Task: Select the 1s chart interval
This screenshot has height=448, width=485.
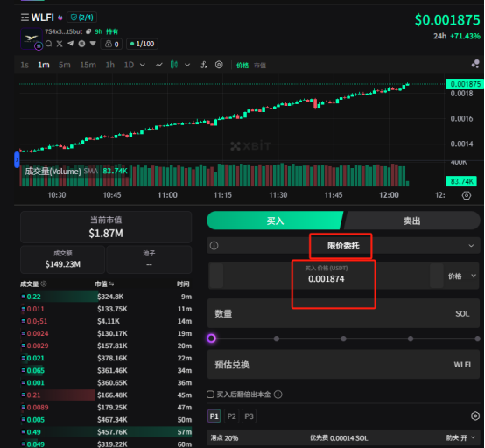Action: [x=25, y=65]
